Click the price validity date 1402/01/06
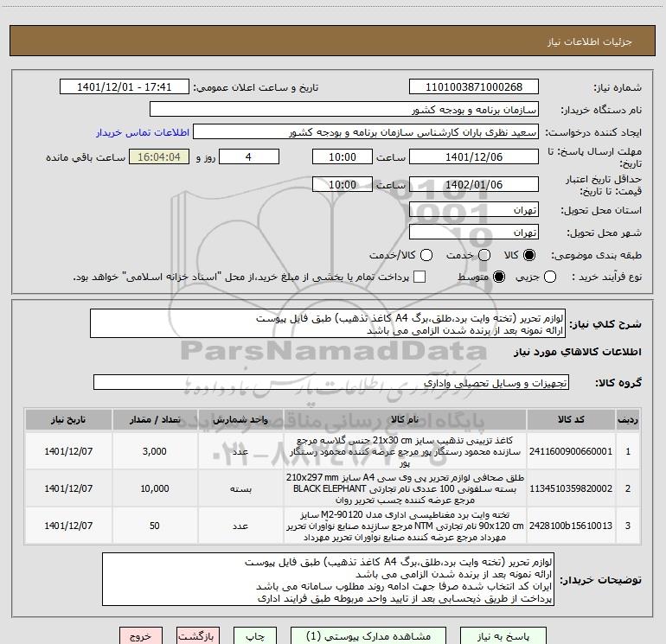This screenshot has height=644, width=666. pyautogui.click(x=474, y=184)
